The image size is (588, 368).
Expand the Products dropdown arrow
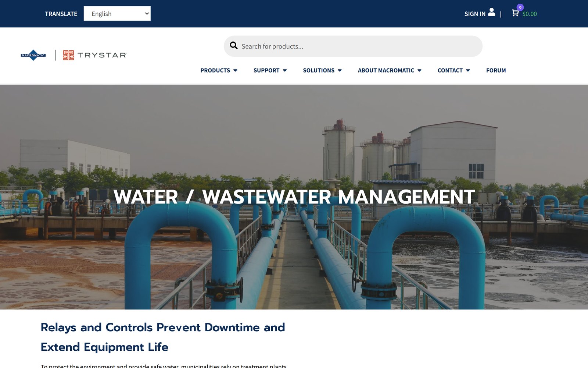pos(235,70)
